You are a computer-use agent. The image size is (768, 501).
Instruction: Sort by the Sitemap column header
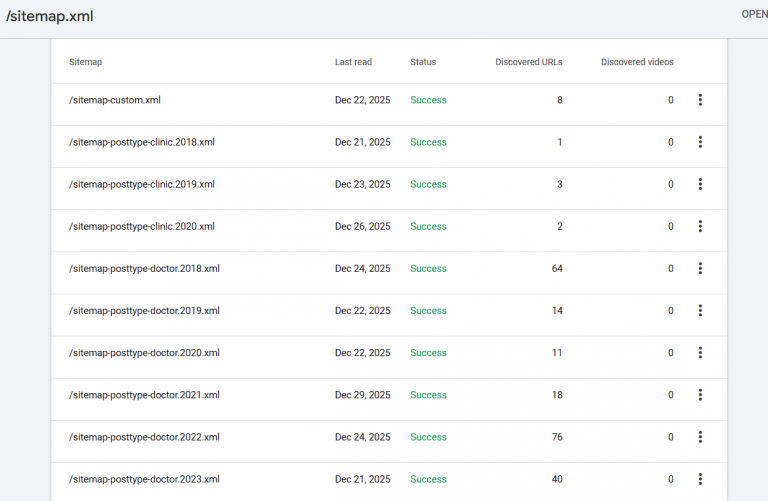click(x=85, y=62)
